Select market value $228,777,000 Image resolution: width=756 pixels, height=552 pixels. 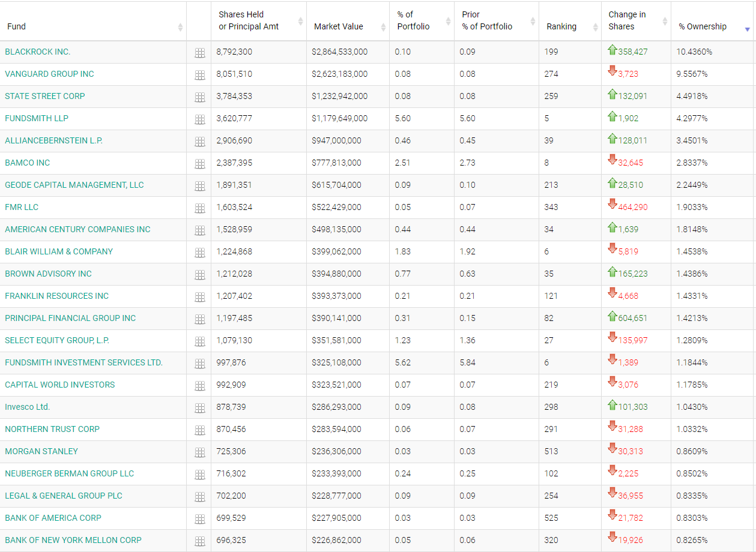point(337,496)
